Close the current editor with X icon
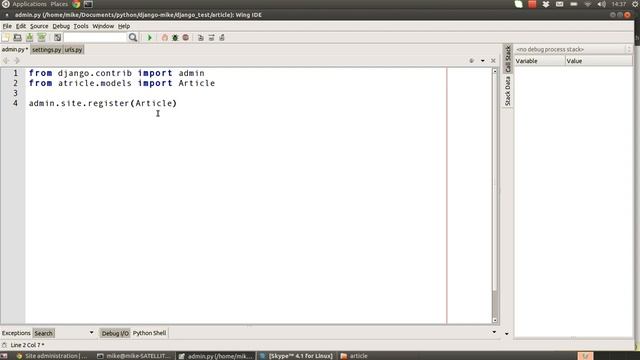The image size is (640, 360). tap(493, 60)
